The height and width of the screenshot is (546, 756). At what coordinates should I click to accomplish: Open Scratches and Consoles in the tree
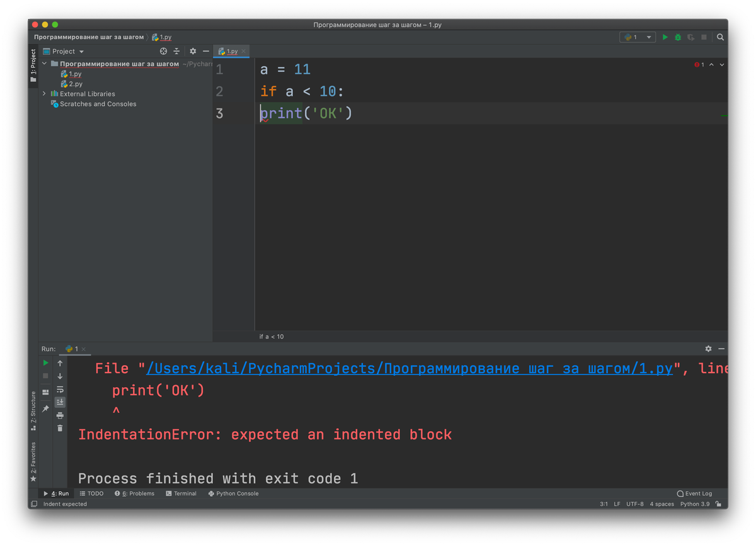[93, 104]
